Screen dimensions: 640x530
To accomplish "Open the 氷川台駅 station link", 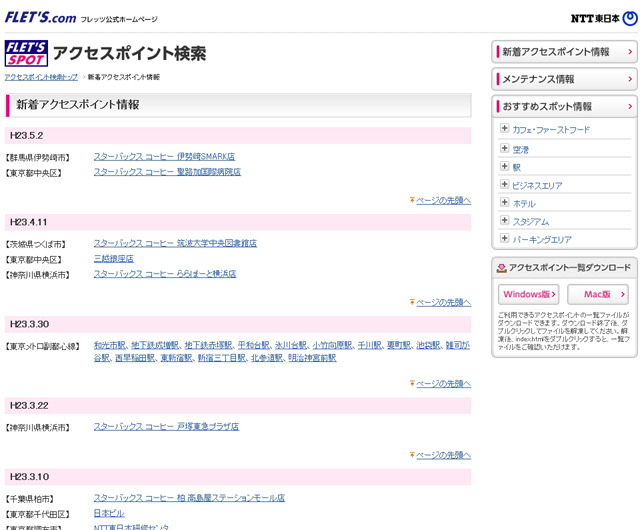I will click(291, 345).
